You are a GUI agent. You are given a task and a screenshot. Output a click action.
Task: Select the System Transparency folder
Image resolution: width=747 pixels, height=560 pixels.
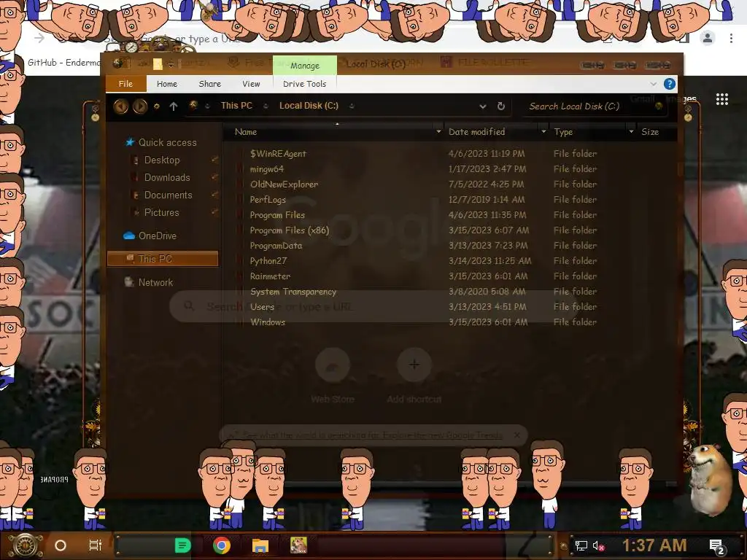point(293,292)
